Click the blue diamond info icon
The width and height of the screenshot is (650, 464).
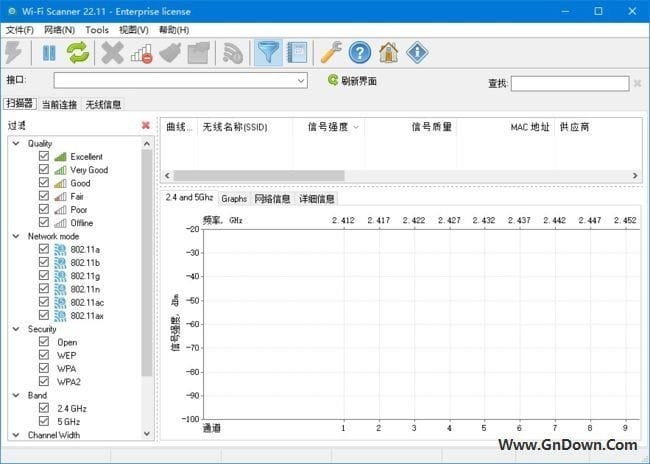coord(417,53)
